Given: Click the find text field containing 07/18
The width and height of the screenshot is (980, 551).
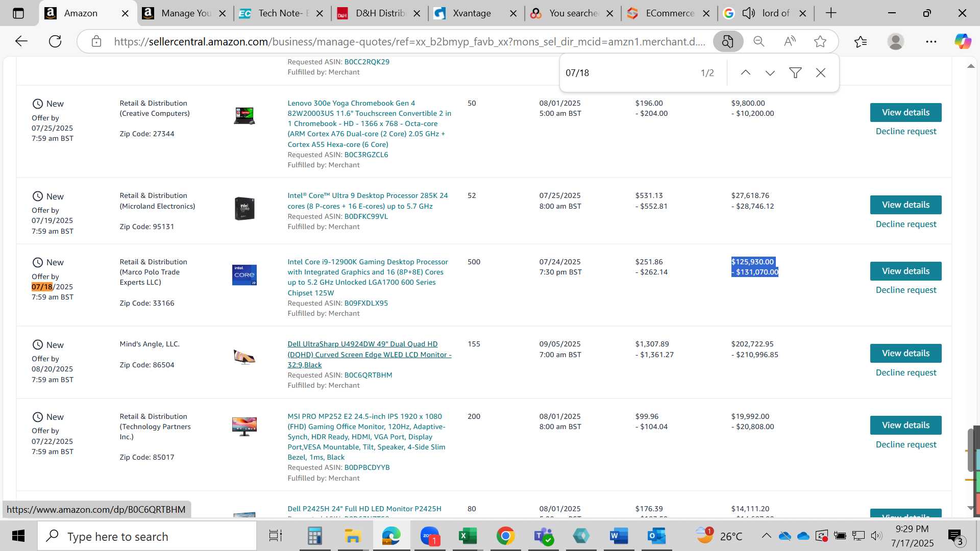Looking at the screenshot, I should (x=628, y=73).
